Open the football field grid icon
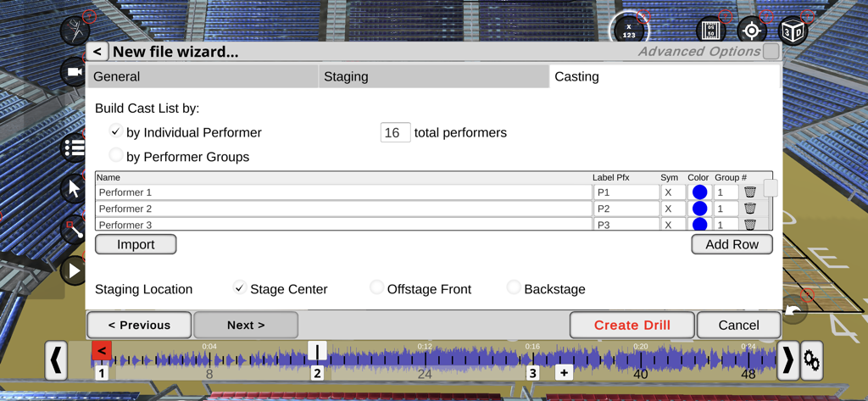Screen dimensions: 868x401 point(710,31)
